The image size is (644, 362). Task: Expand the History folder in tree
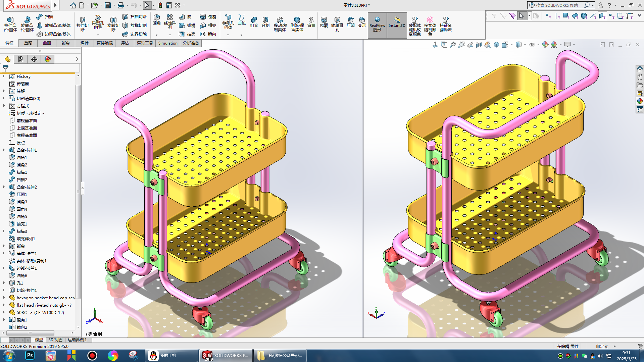click(x=4, y=76)
